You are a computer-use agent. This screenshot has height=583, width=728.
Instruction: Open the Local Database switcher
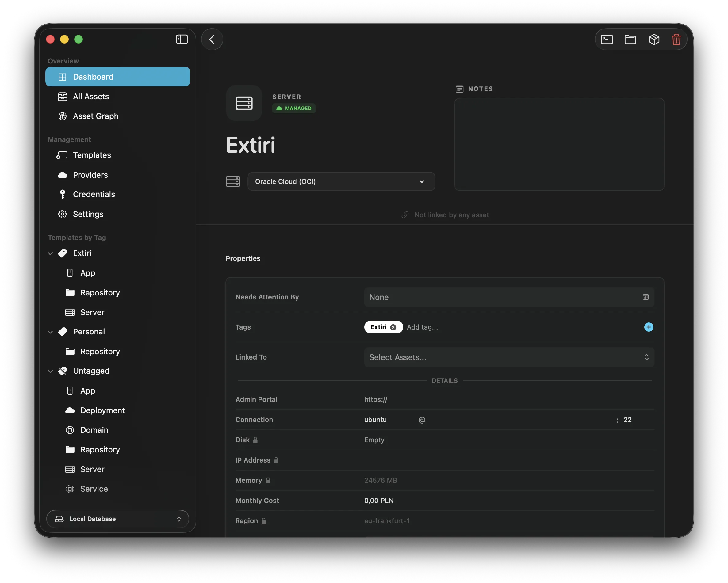(117, 519)
